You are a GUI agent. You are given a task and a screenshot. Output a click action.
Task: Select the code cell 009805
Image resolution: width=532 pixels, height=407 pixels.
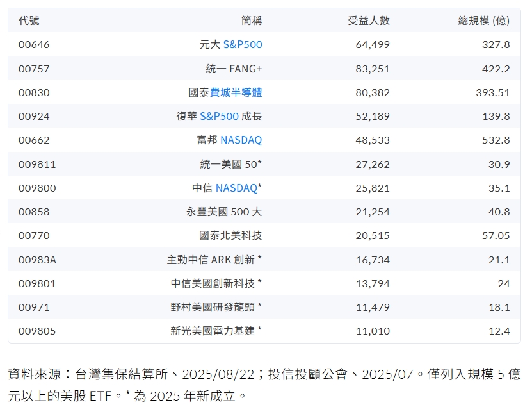[x=37, y=331]
